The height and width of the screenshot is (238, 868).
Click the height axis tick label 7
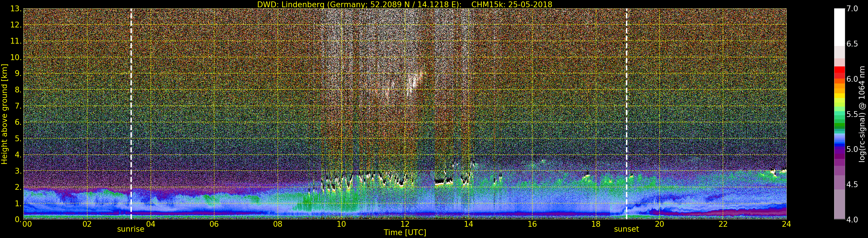[x=18, y=106]
